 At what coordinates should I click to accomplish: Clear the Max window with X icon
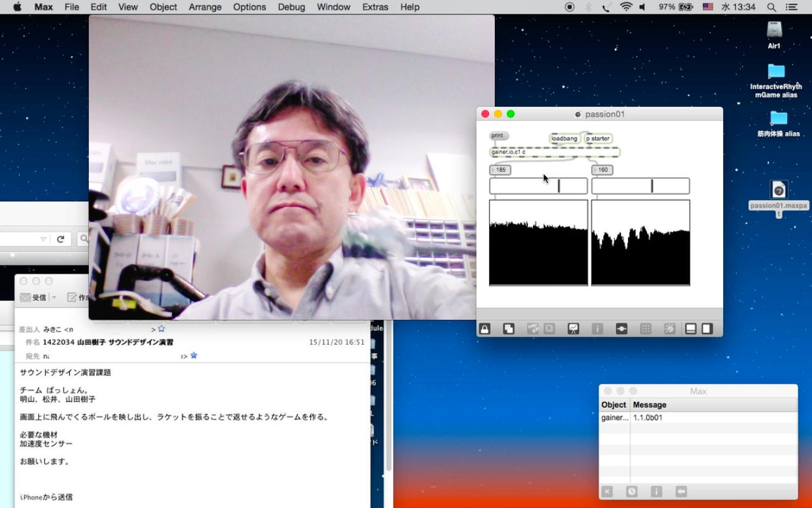(x=607, y=491)
